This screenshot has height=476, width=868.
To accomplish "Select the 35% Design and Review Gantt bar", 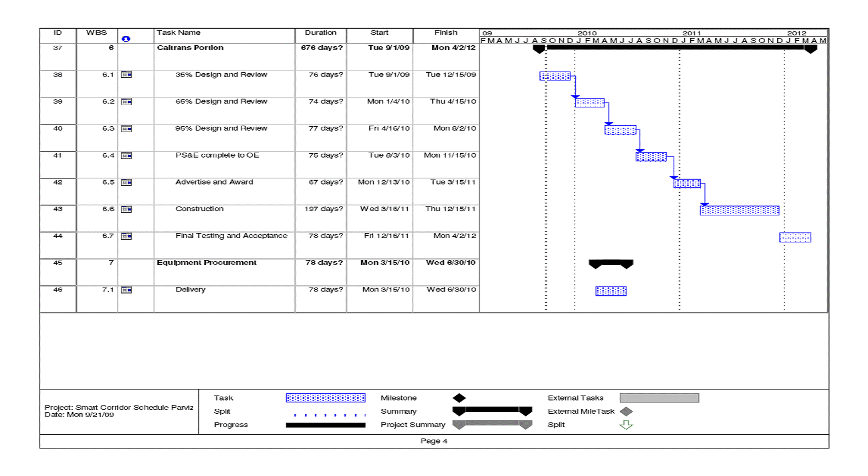I will tap(555, 76).
